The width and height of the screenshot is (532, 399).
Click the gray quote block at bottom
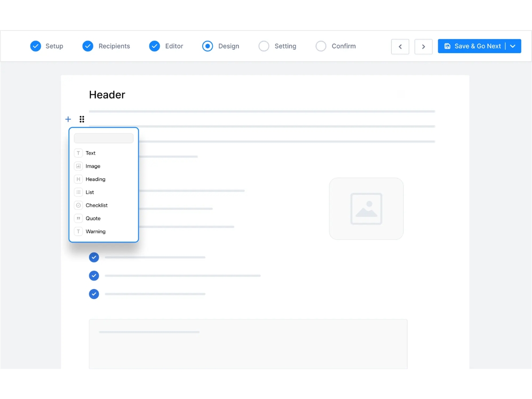248,344
